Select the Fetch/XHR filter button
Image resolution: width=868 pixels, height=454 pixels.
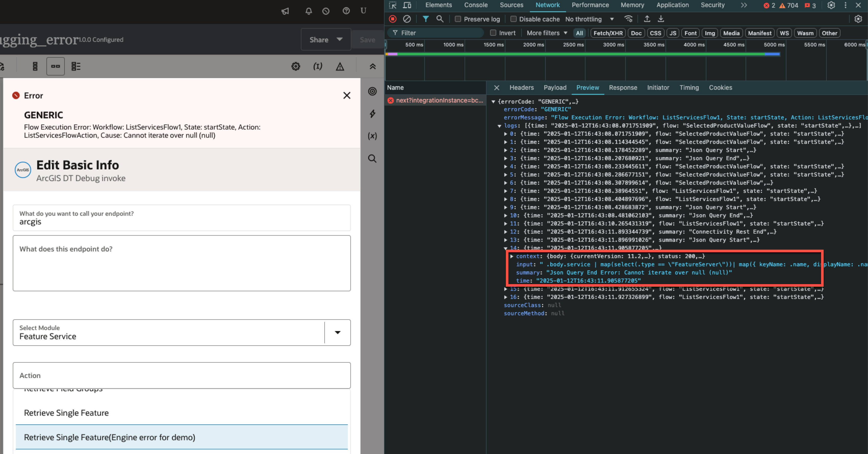(x=608, y=33)
